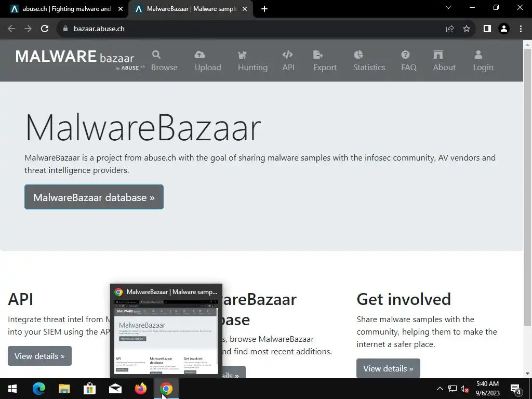Open the Hunting icon in navbar
Viewport: 532px width, 399px height.
[x=242, y=55]
